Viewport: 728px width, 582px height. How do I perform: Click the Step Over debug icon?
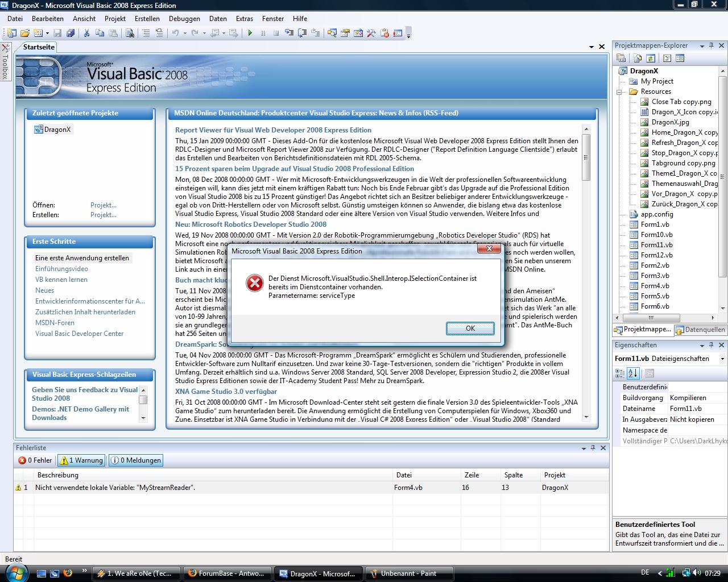(303, 33)
